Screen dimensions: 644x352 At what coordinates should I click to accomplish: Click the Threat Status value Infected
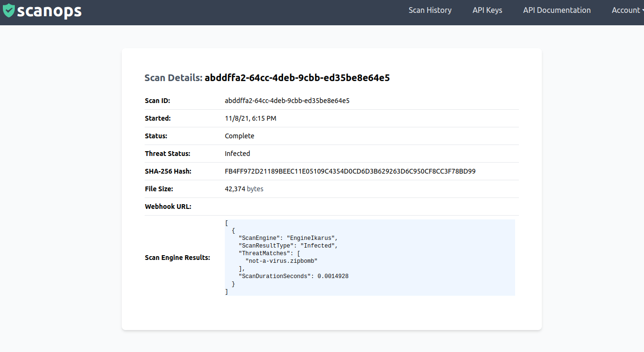point(237,154)
